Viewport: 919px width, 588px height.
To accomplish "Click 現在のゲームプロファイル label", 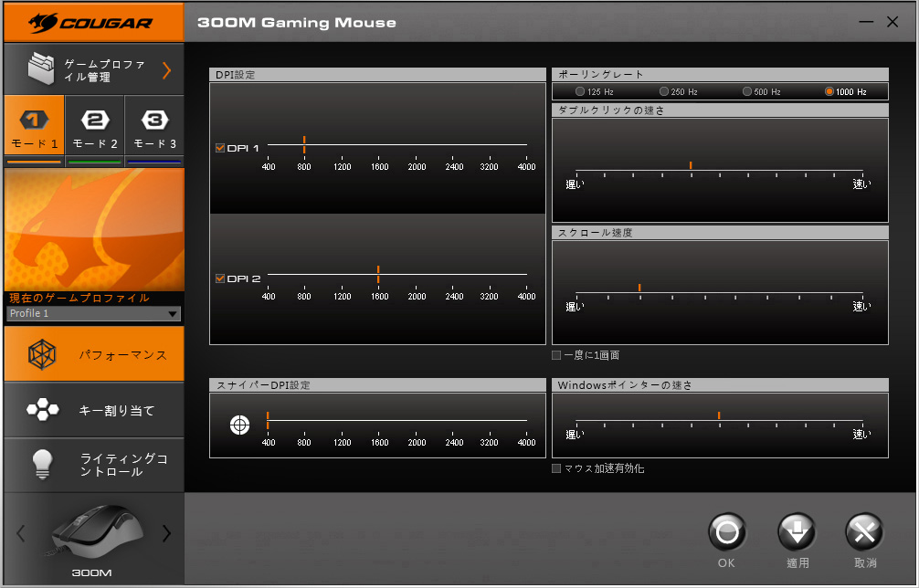I will pyautogui.click(x=79, y=298).
